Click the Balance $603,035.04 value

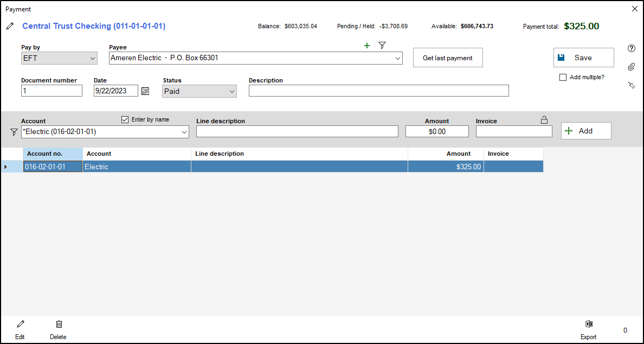[301, 26]
